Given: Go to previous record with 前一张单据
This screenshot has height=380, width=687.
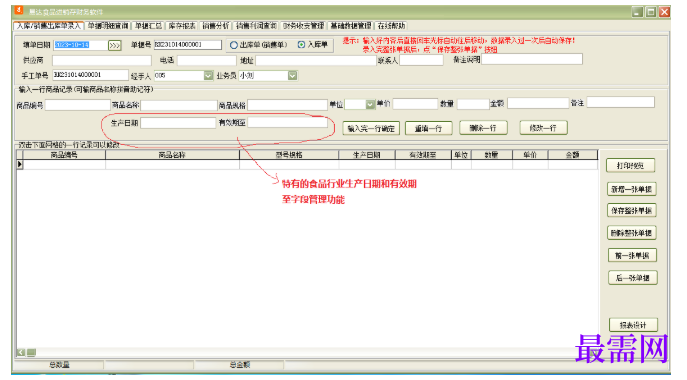Looking at the screenshot, I should [632, 256].
